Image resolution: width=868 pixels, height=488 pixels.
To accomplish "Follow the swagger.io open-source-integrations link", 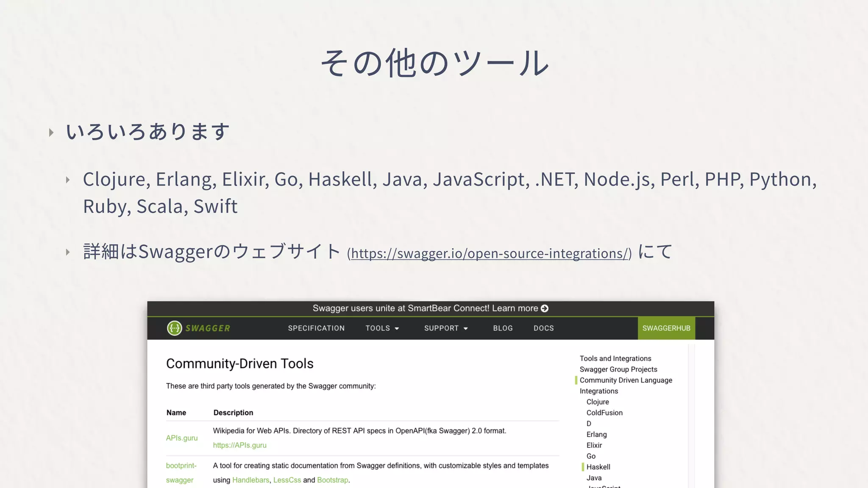I will click(x=489, y=253).
